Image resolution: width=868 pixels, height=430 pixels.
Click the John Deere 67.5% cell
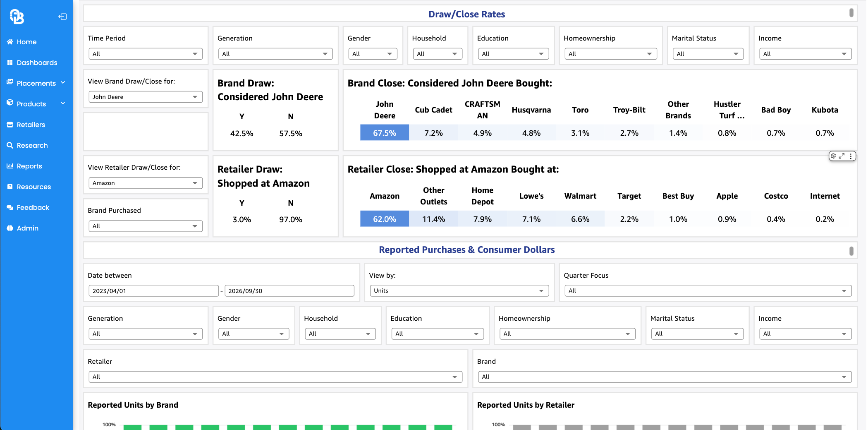coord(385,133)
